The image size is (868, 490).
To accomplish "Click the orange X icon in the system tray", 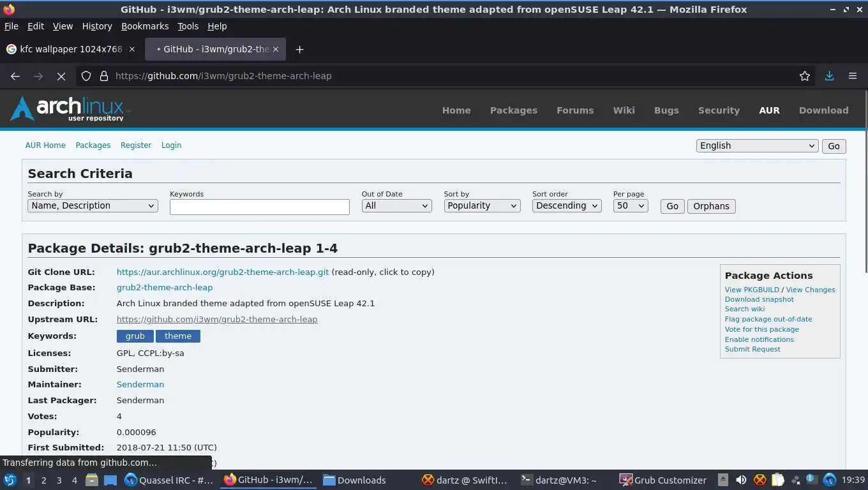I will click(759, 480).
